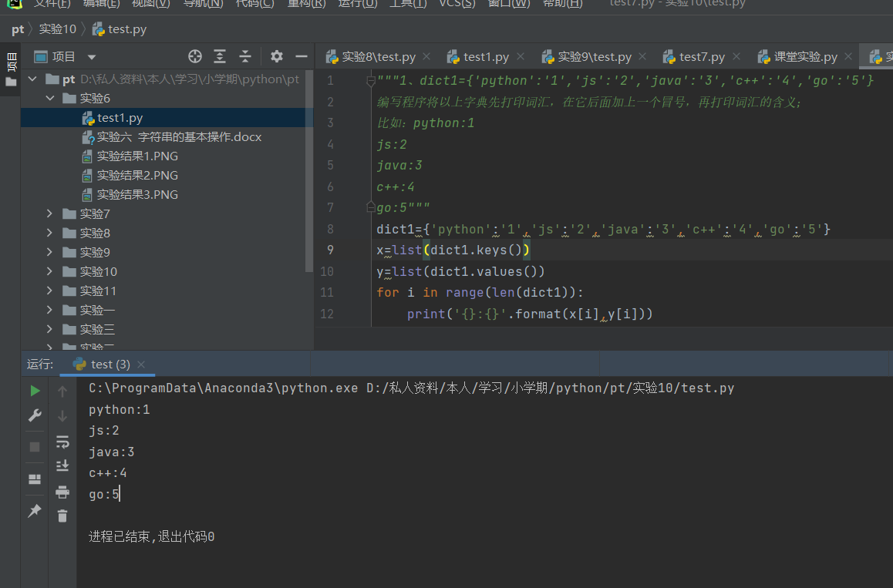
Task: Click the 实验10 breadcrumb
Action: (58, 29)
